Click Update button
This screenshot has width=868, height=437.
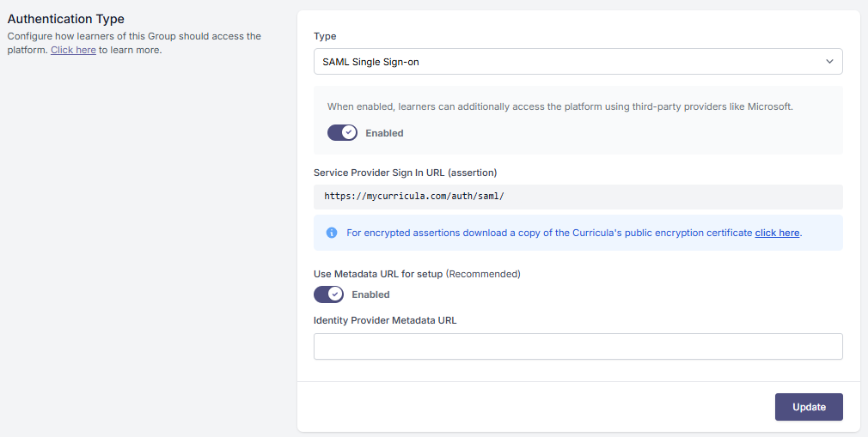[x=809, y=407]
